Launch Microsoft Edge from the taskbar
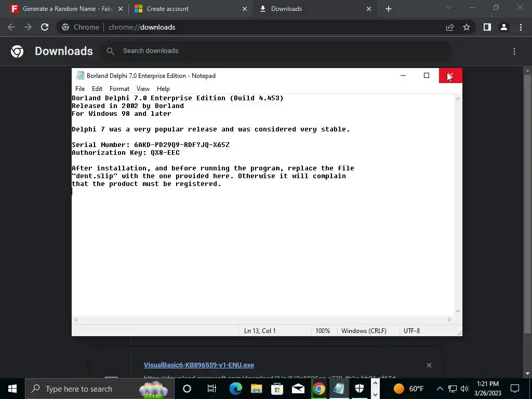The image size is (532, 399). pyautogui.click(x=235, y=389)
